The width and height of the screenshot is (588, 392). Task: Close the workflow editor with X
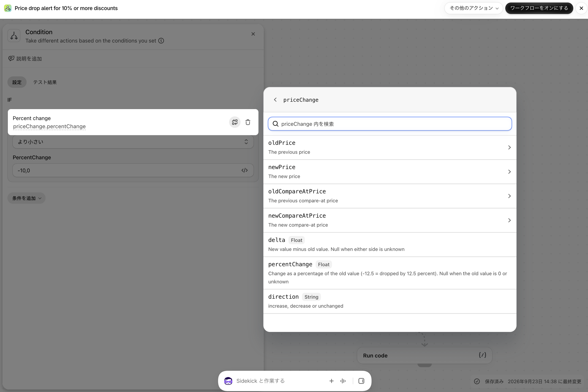581,8
